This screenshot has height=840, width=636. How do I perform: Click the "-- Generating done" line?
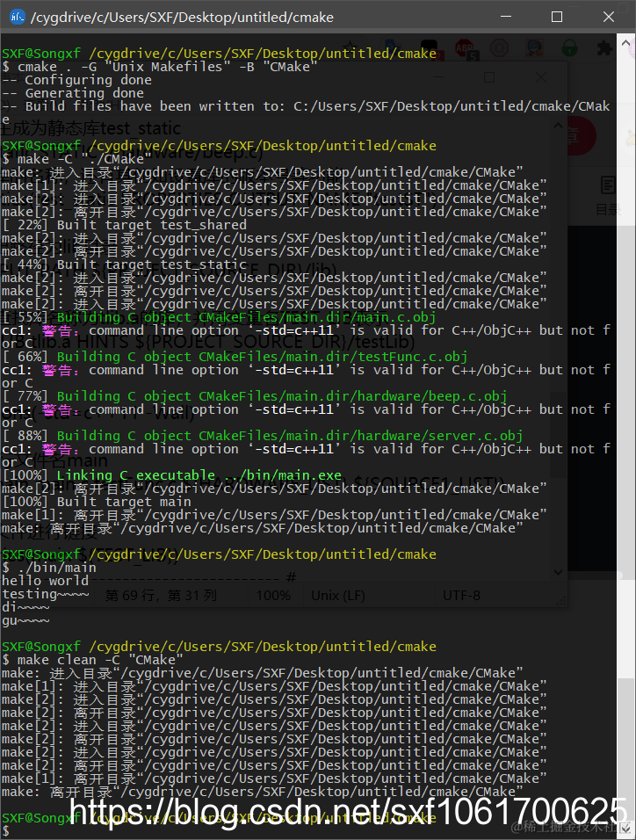(x=73, y=93)
